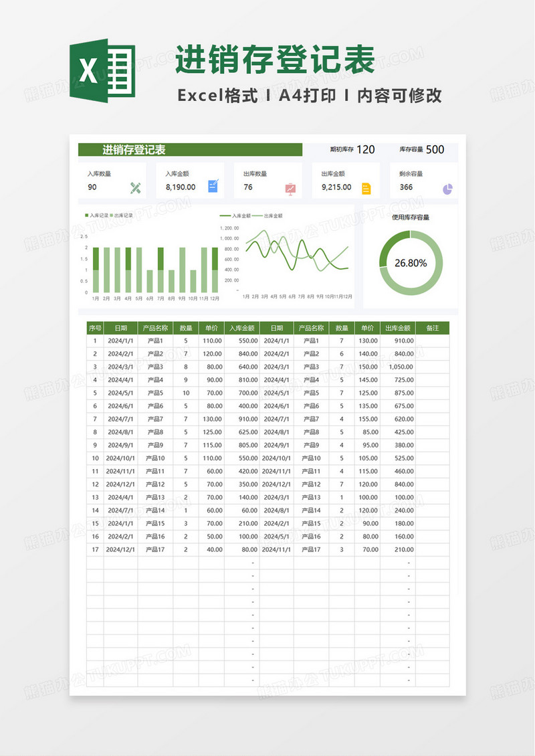Click the 使用库存容量 chart title
The image size is (535, 756).
click(411, 217)
